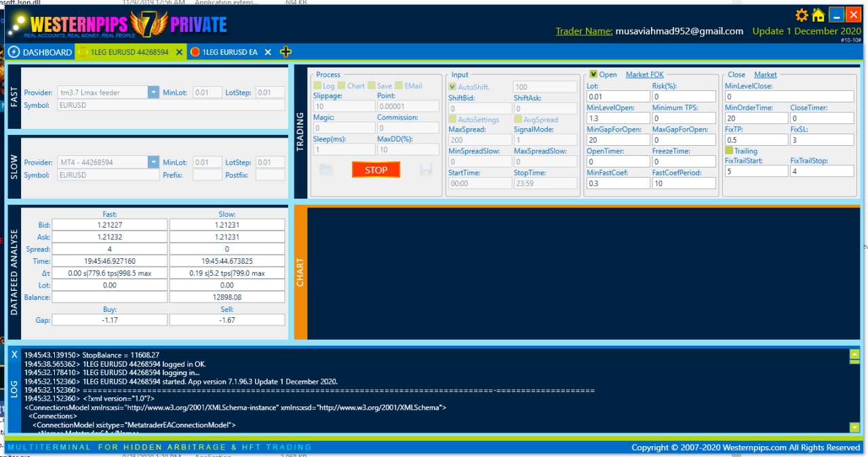Close the LOG panel with the X icon

click(15, 355)
